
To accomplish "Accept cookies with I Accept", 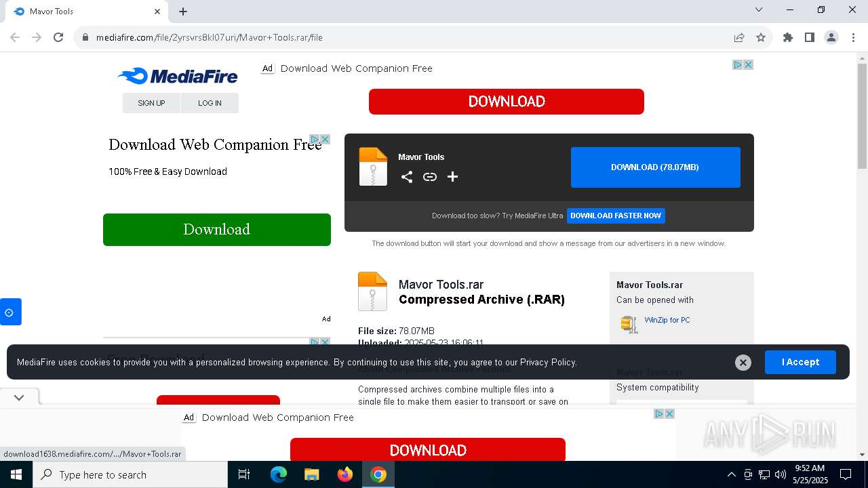I will pos(800,363).
